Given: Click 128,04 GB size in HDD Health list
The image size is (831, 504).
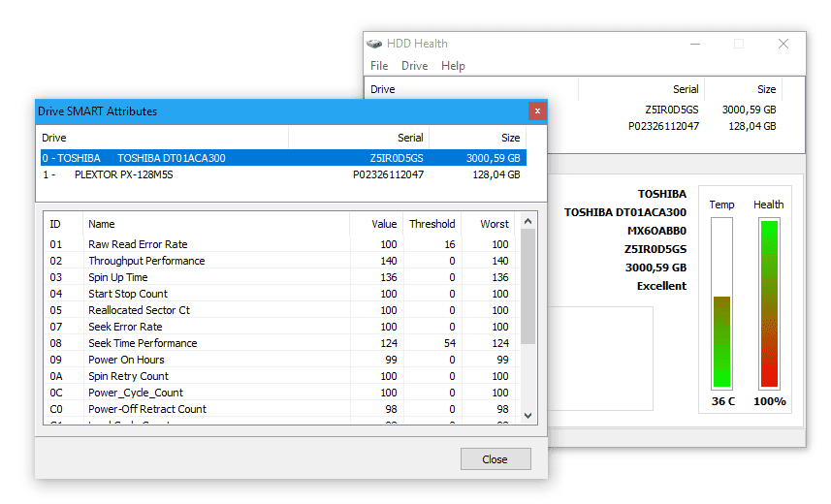Looking at the screenshot, I should pos(752,126).
